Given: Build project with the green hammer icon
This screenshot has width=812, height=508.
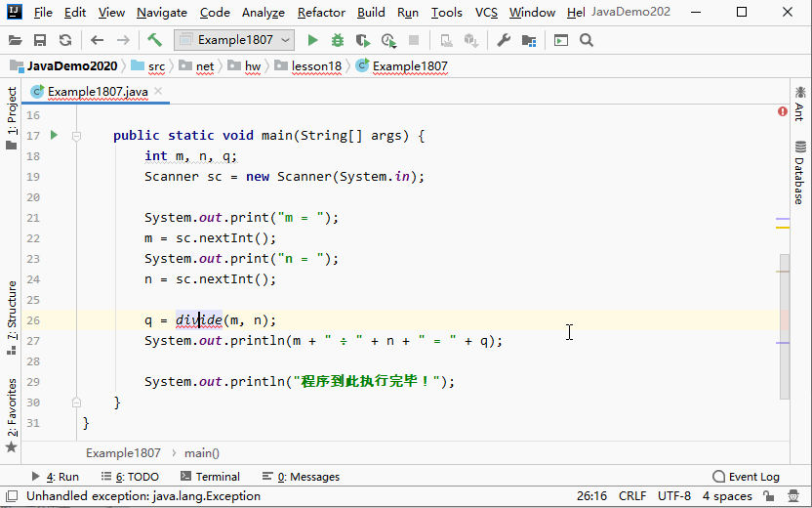Looking at the screenshot, I should [x=154, y=40].
